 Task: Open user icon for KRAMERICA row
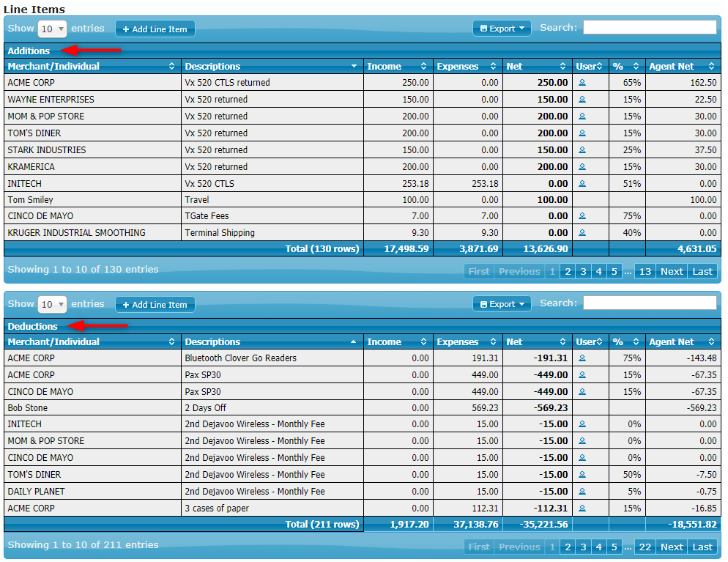tap(582, 167)
